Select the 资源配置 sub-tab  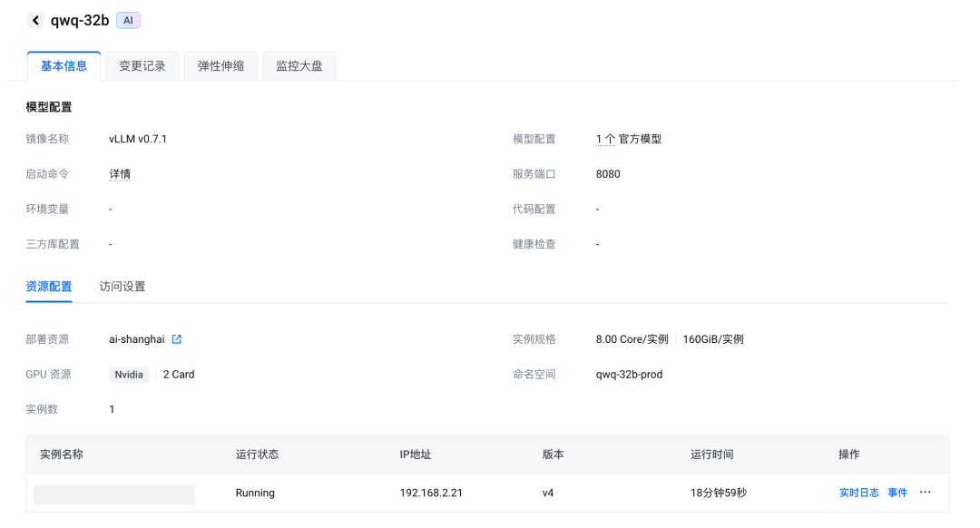[x=49, y=287]
